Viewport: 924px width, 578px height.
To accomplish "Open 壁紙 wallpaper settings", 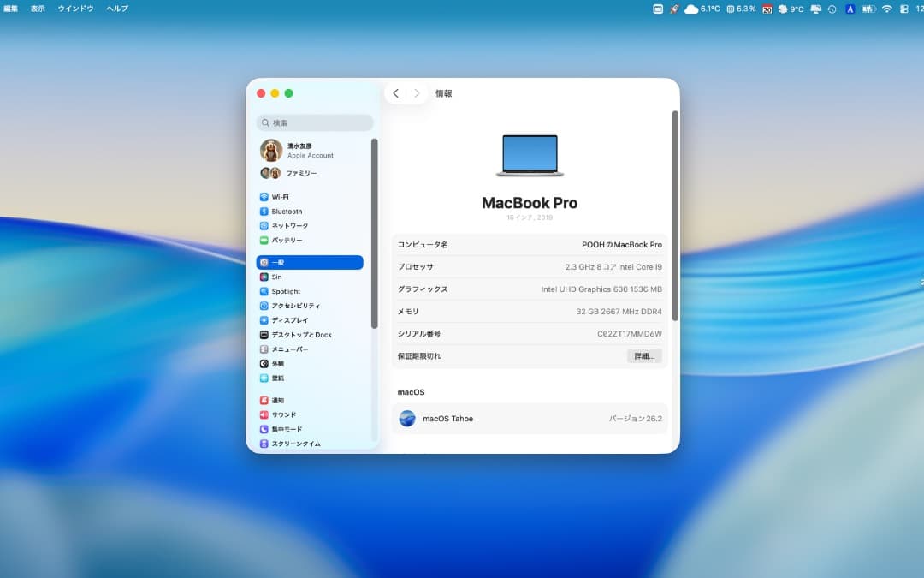I will point(278,378).
